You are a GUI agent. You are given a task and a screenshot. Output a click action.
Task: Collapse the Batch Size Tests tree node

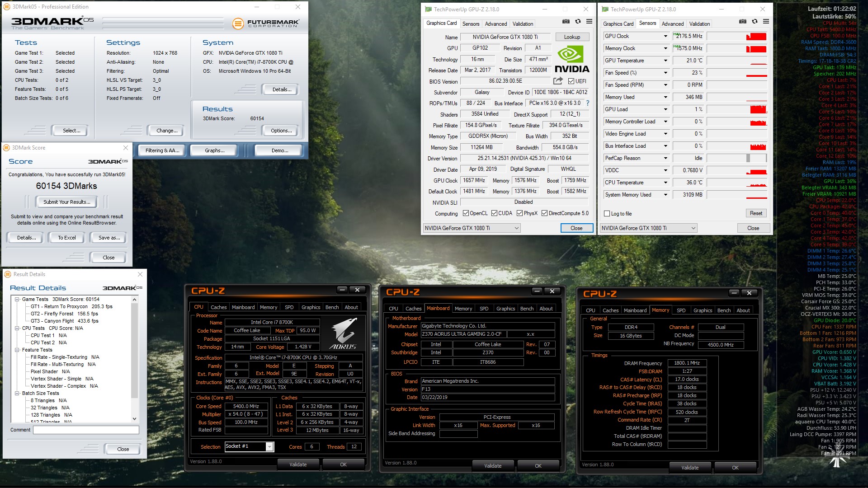coord(17,393)
